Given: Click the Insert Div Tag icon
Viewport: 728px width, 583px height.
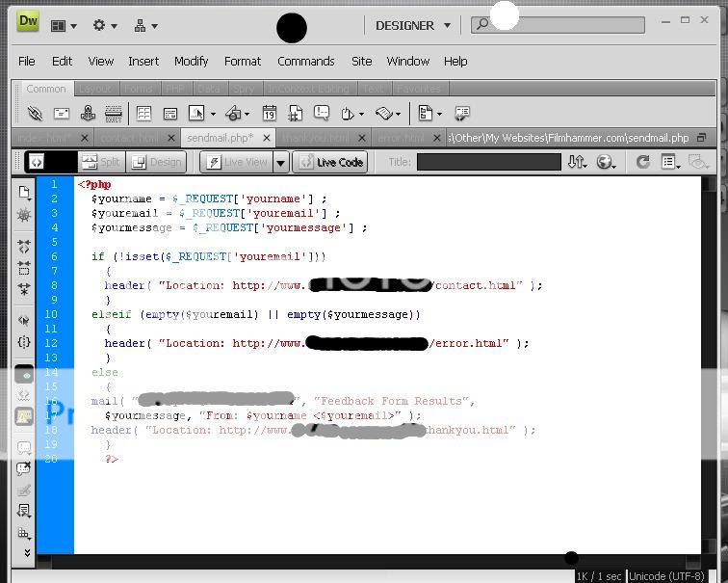Looking at the screenshot, I should [x=170, y=114].
